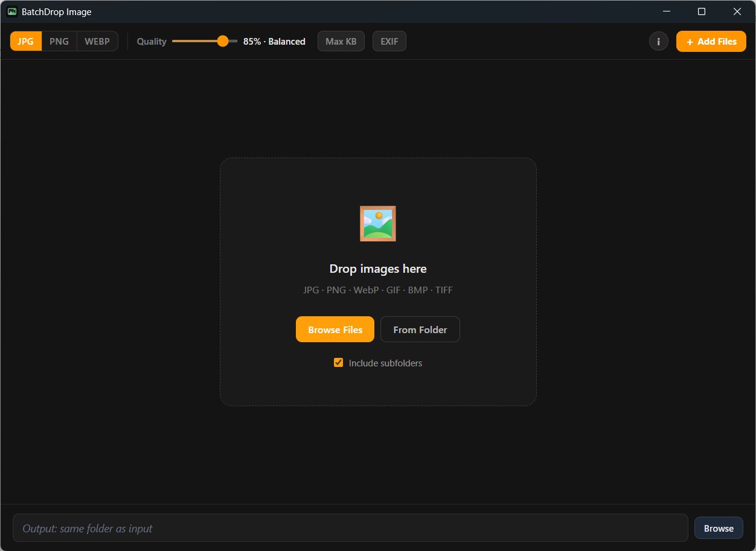The width and height of the screenshot is (756, 551).
Task: Switch output format to PNG
Action: tap(59, 41)
